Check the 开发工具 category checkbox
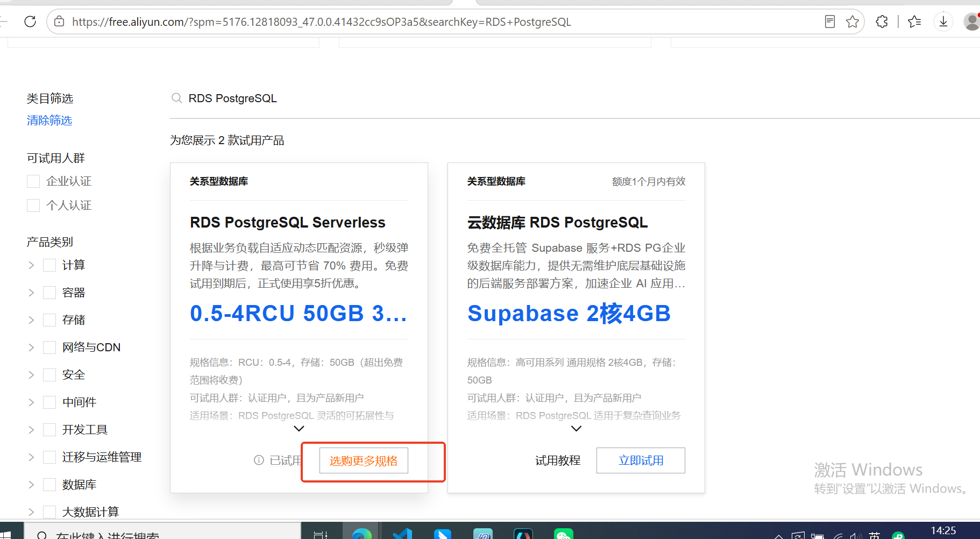 click(49, 430)
